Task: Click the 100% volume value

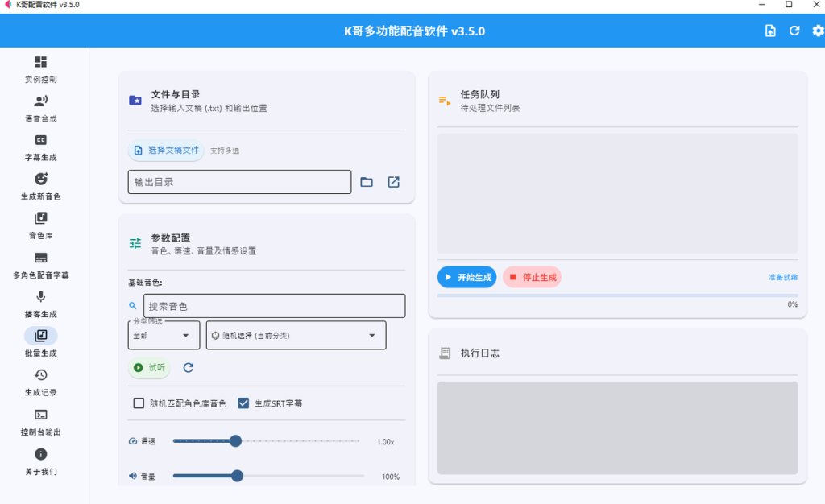Action: tap(391, 477)
